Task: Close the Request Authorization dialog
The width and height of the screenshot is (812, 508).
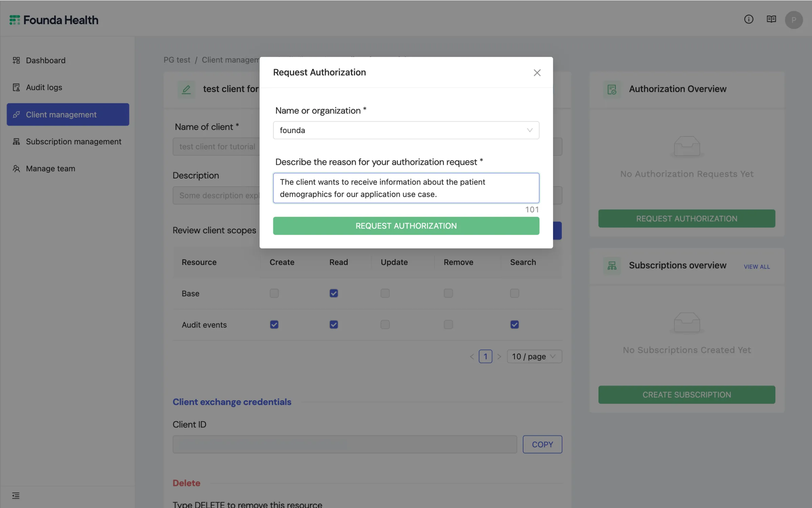Action: tap(537, 72)
